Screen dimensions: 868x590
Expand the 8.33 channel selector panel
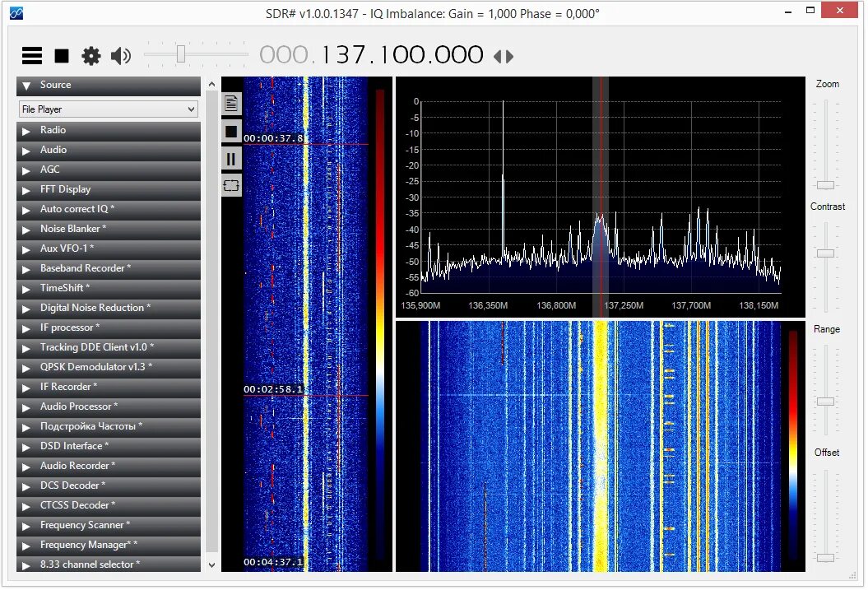pos(109,564)
